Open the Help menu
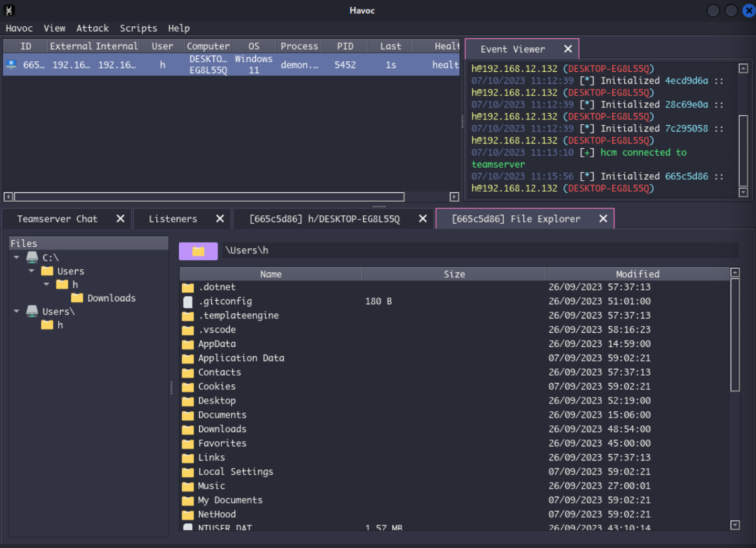This screenshot has width=756, height=548. (x=179, y=28)
